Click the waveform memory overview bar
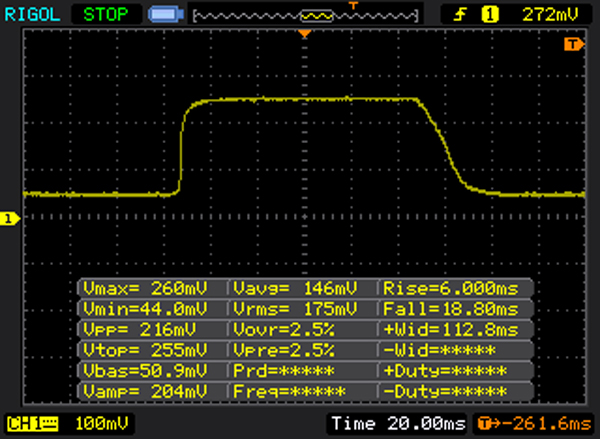 (306, 16)
